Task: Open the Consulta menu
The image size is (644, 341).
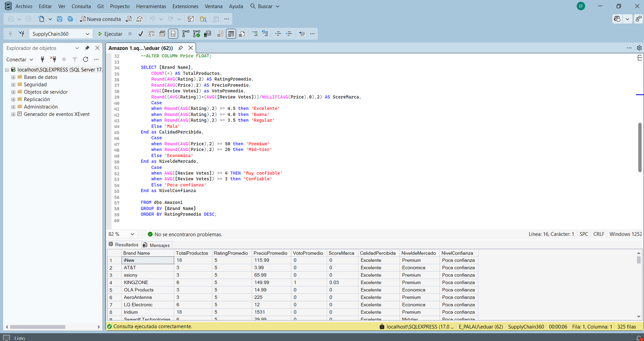Action: point(81,6)
